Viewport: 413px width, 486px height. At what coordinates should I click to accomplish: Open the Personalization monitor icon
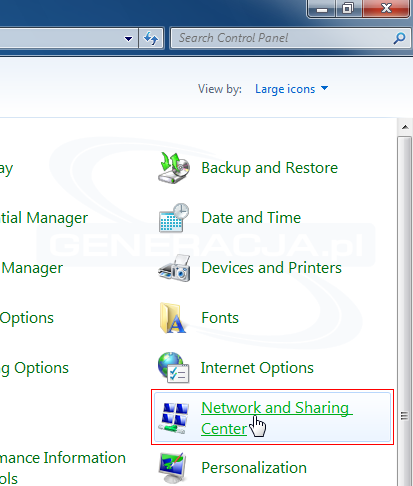tap(173, 468)
